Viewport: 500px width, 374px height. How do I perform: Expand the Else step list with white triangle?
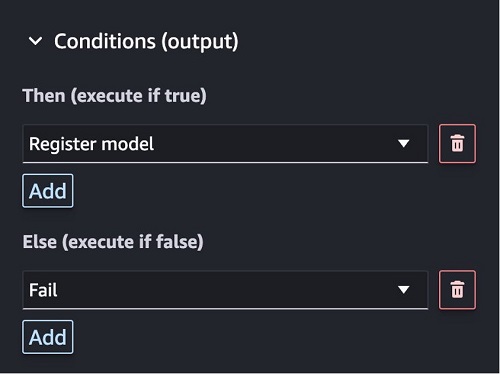point(403,290)
